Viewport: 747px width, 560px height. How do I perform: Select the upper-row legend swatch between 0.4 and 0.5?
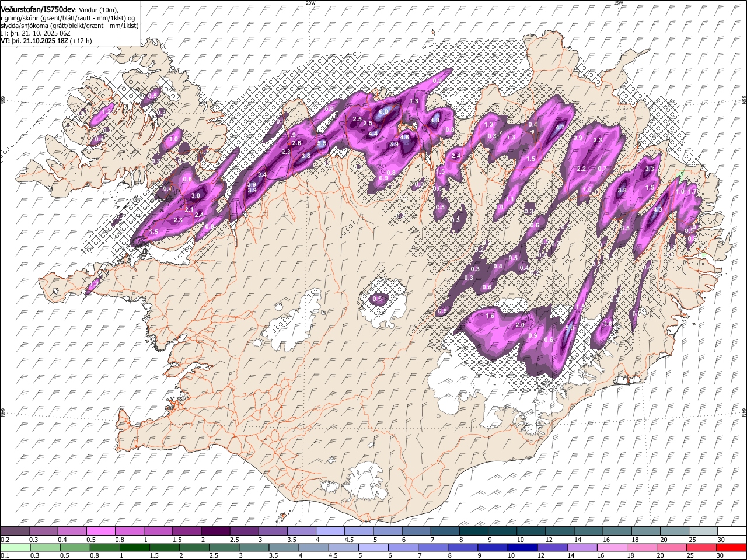pyautogui.click(x=72, y=531)
